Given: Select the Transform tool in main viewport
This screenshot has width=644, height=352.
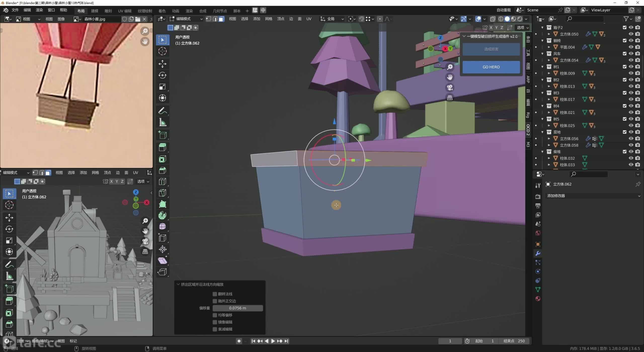Looking at the screenshot, I should tap(163, 98).
